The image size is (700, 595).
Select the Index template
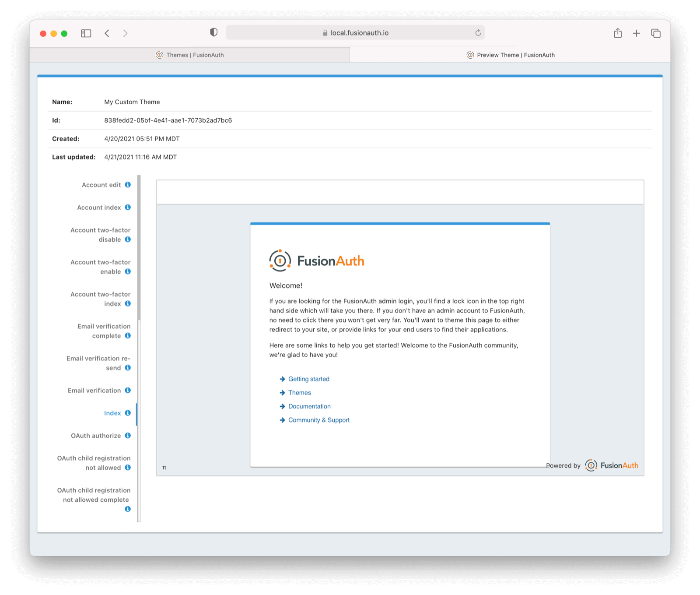coord(112,413)
